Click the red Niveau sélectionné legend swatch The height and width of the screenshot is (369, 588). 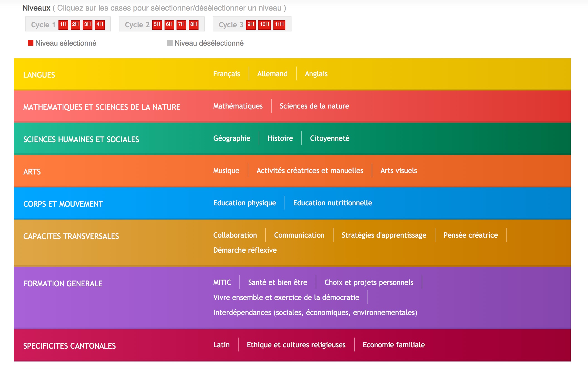(x=31, y=43)
